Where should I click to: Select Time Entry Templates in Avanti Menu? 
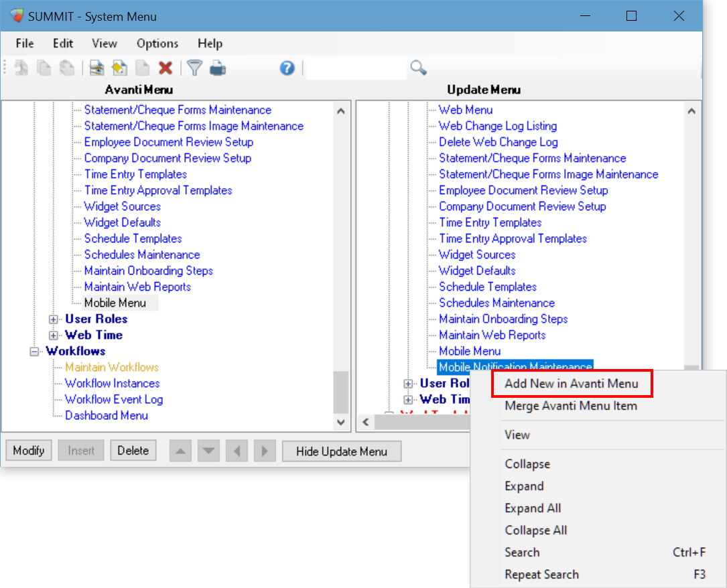tap(135, 174)
